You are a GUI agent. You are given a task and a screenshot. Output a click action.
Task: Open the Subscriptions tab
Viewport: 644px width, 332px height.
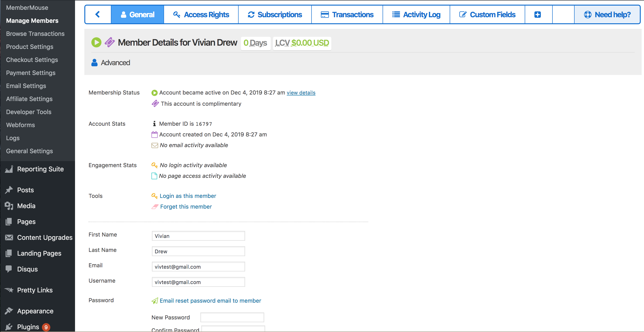tap(275, 14)
